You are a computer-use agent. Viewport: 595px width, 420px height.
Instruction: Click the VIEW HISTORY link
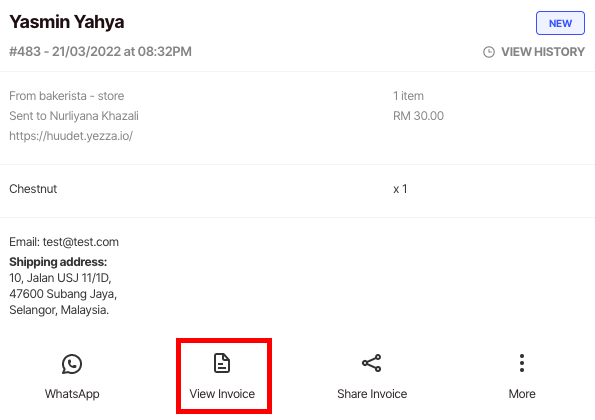pyautogui.click(x=543, y=52)
